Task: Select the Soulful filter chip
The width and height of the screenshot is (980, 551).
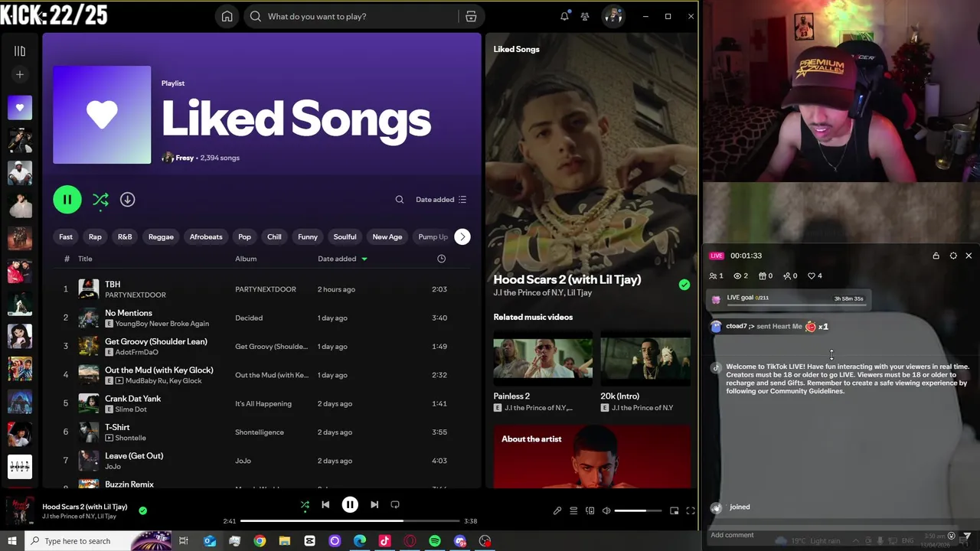Action: [x=345, y=236]
